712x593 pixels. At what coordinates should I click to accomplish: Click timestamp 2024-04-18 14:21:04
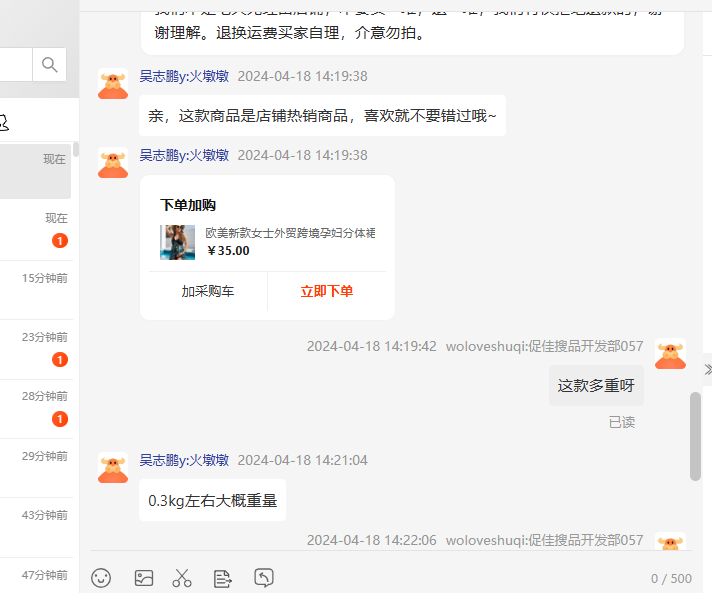[302, 460]
